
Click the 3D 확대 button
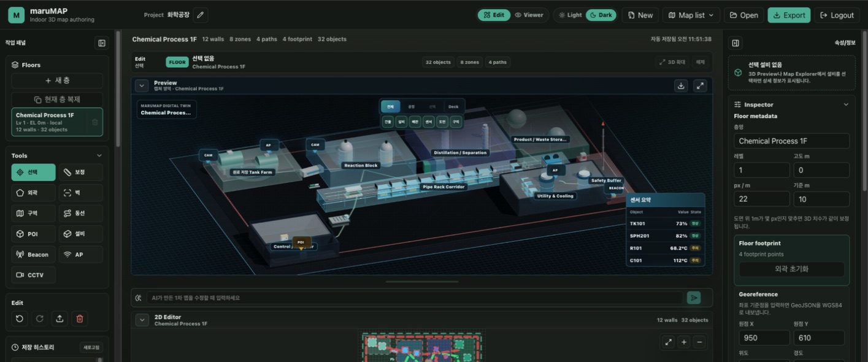672,62
